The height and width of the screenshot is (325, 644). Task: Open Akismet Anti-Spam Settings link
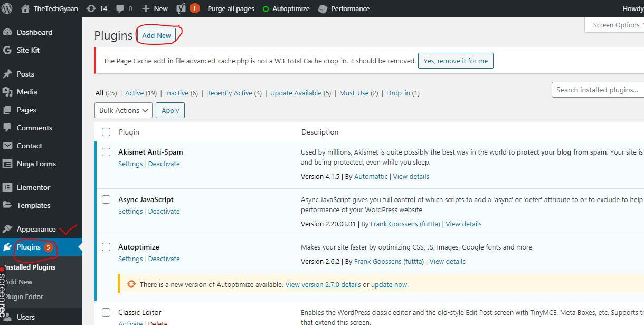(130, 164)
